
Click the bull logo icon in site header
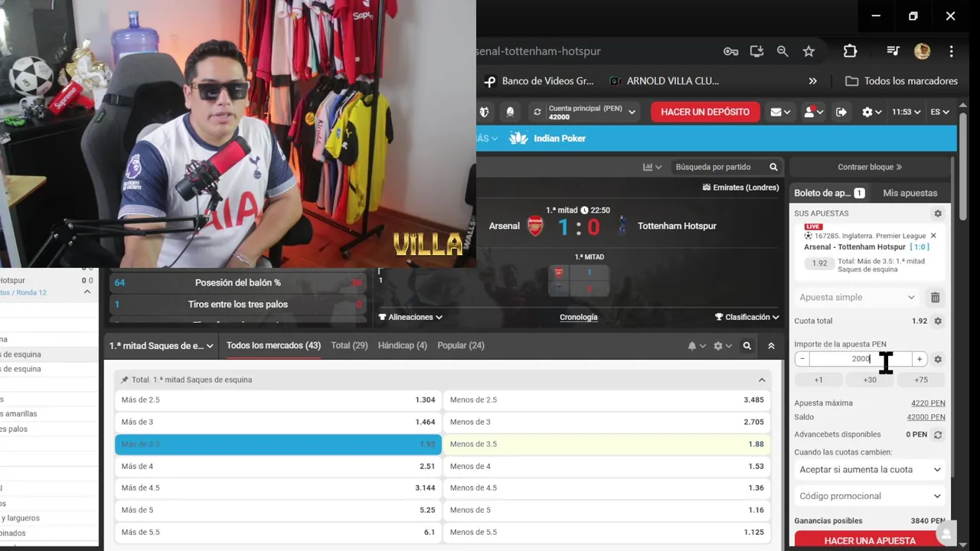click(484, 112)
